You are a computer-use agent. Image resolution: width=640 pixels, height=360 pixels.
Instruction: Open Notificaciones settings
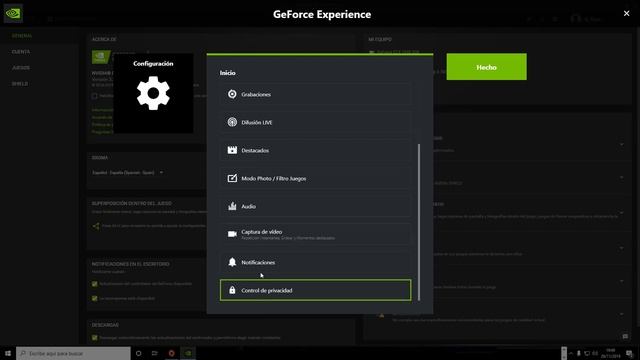(x=316, y=262)
